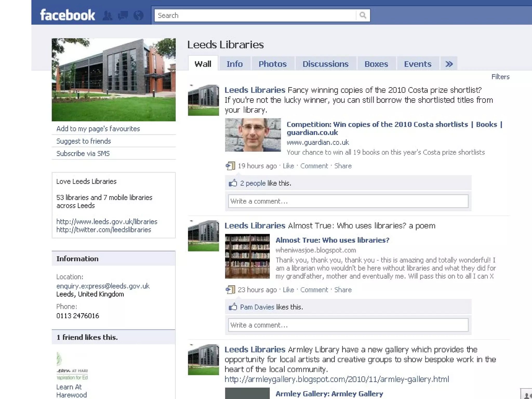This screenshot has height=399, width=532.
Task: Switch to the Events tab
Action: tap(417, 64)
